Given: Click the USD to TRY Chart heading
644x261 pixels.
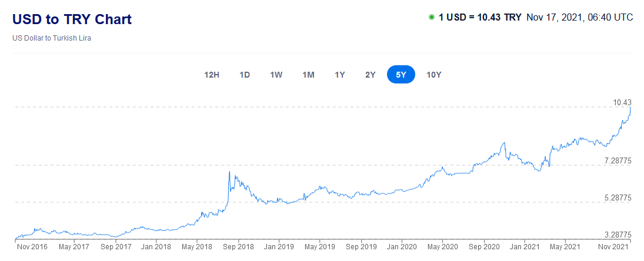Looking at the screenshot, I should point(72,19).
